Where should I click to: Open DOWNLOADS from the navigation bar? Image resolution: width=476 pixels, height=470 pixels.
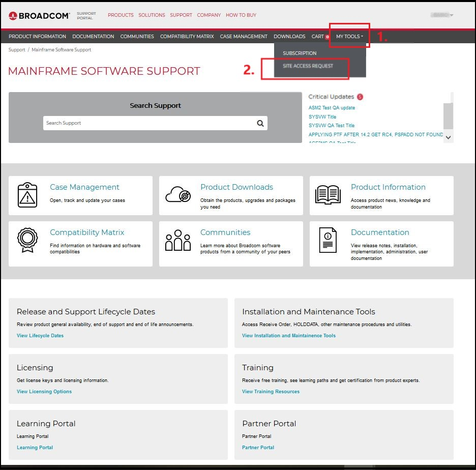289,36
